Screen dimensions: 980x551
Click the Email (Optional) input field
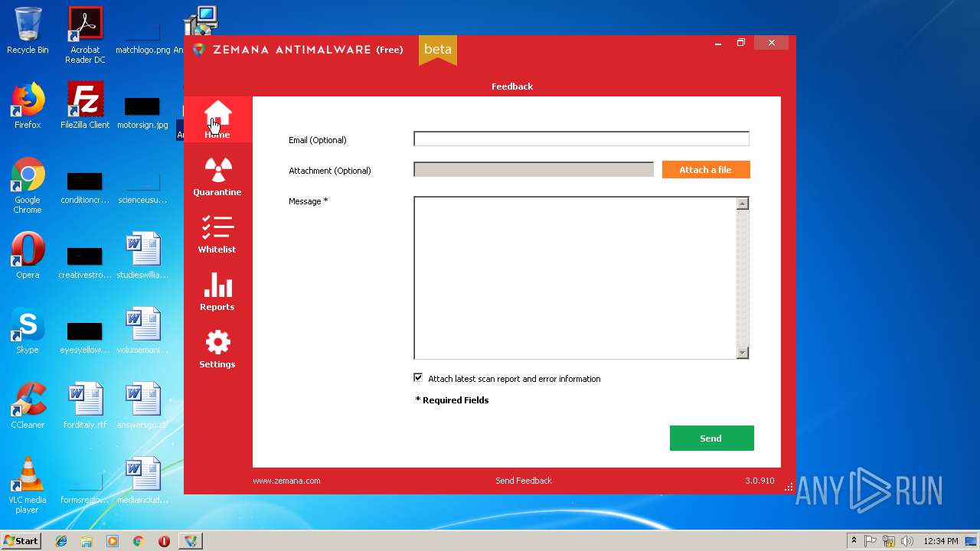coord(581,139)
